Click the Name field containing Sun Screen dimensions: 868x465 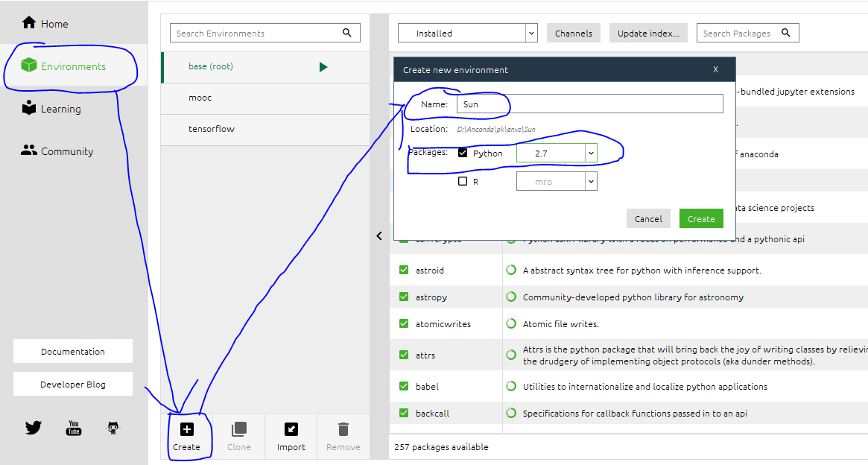[x=589, y=104]
